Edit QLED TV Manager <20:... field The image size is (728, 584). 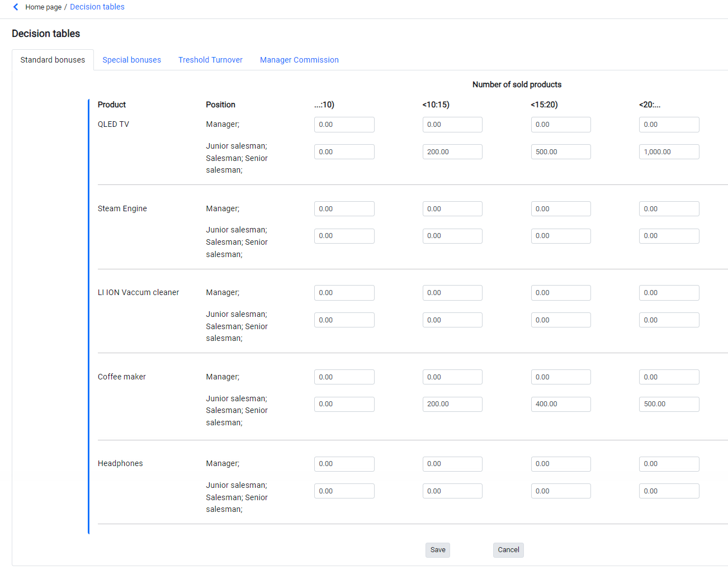pos(669,125)
